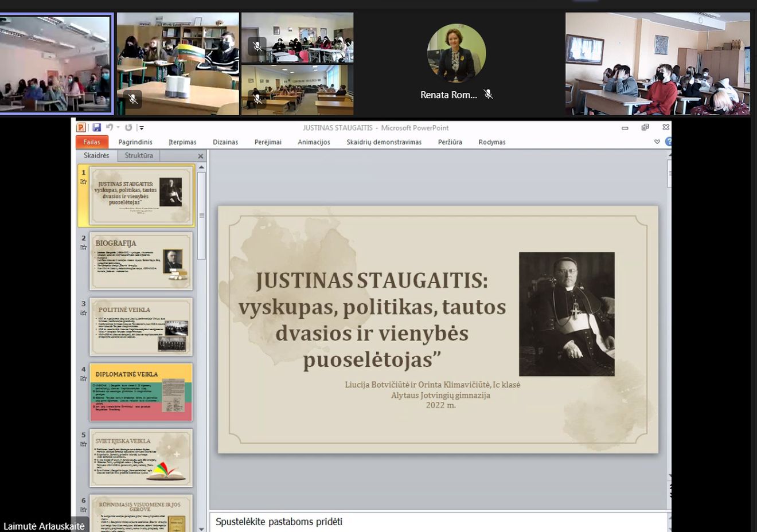Select the POLITINĖ VEIKLA slide thumbnail

(141, 327)
